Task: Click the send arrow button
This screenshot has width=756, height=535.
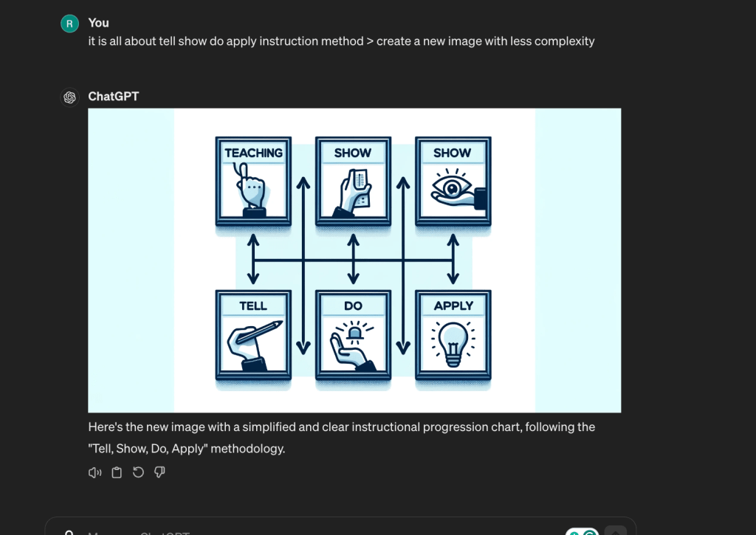Action: pos(616,531)
